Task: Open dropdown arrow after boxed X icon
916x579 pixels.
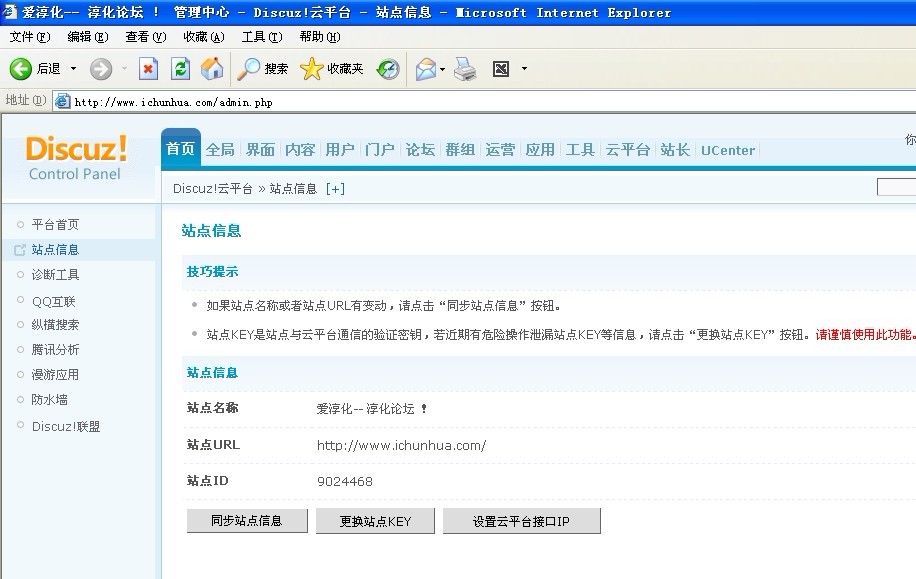Action: pos(524,69)
